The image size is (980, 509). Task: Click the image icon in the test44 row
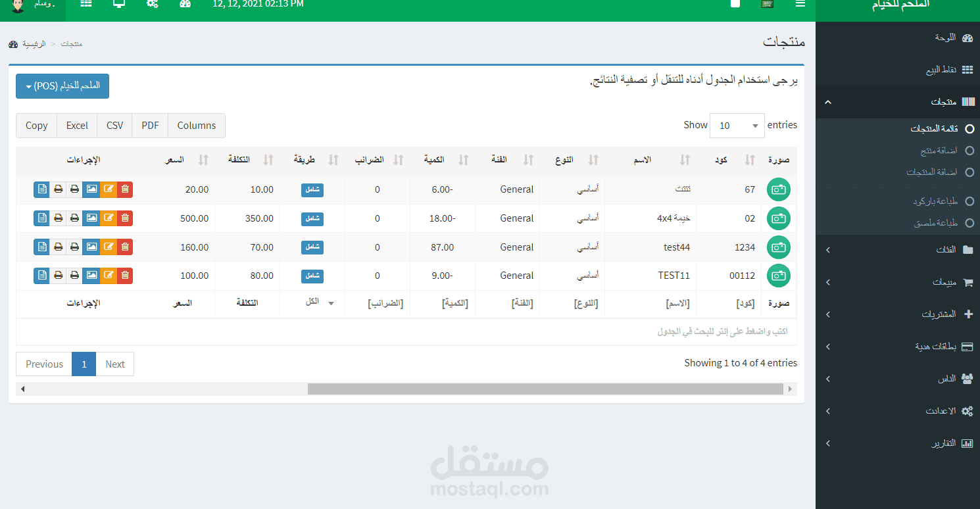[91, 247]
